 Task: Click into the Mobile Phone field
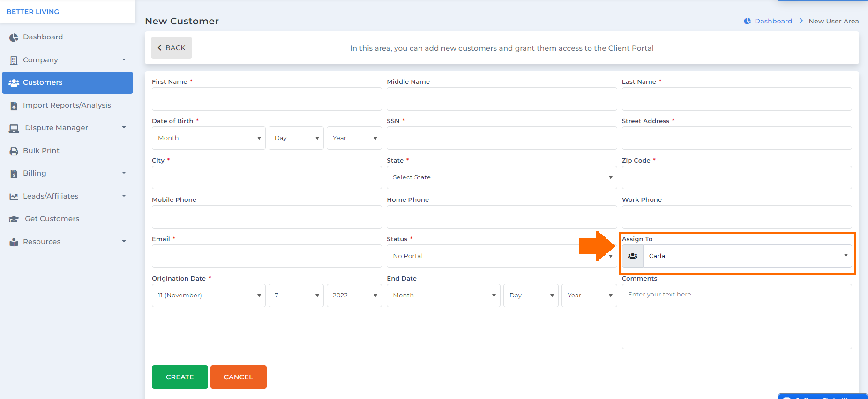267,217
